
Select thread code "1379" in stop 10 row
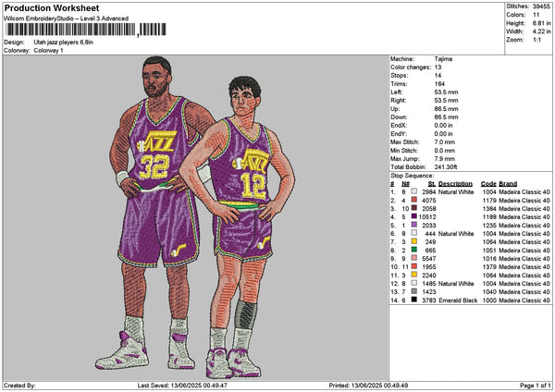[489, 267]
